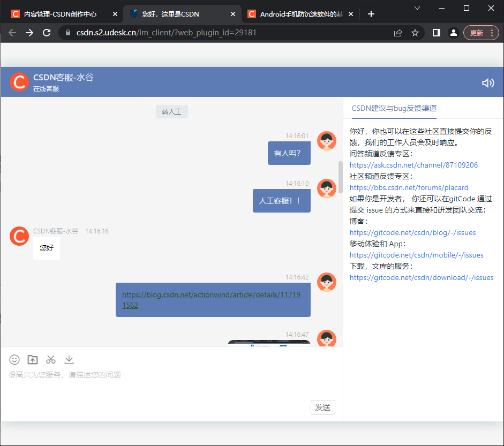Share this page via address bar icon
Screen dimensions: 504x446
(x=398, y=33)
